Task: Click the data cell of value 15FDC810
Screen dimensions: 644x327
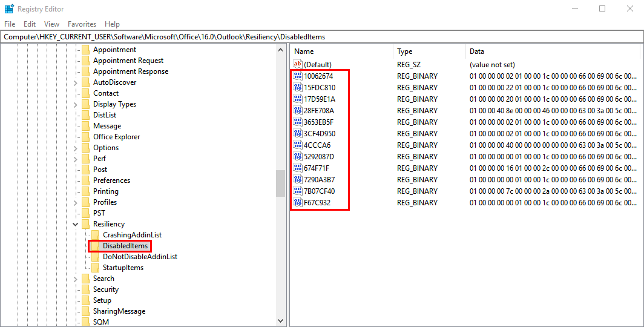Action: tap(553, 87)
